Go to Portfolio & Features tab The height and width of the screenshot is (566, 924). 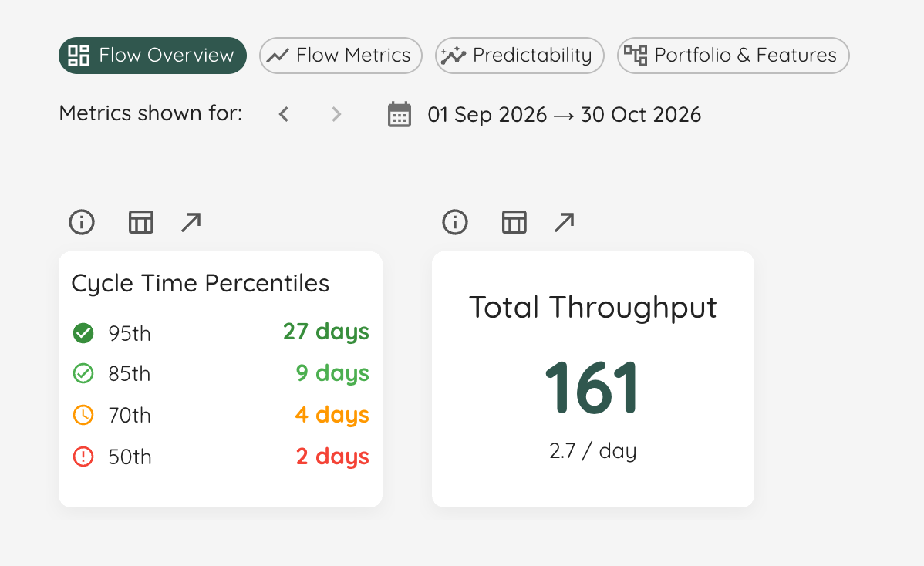(x=733, y=56)
